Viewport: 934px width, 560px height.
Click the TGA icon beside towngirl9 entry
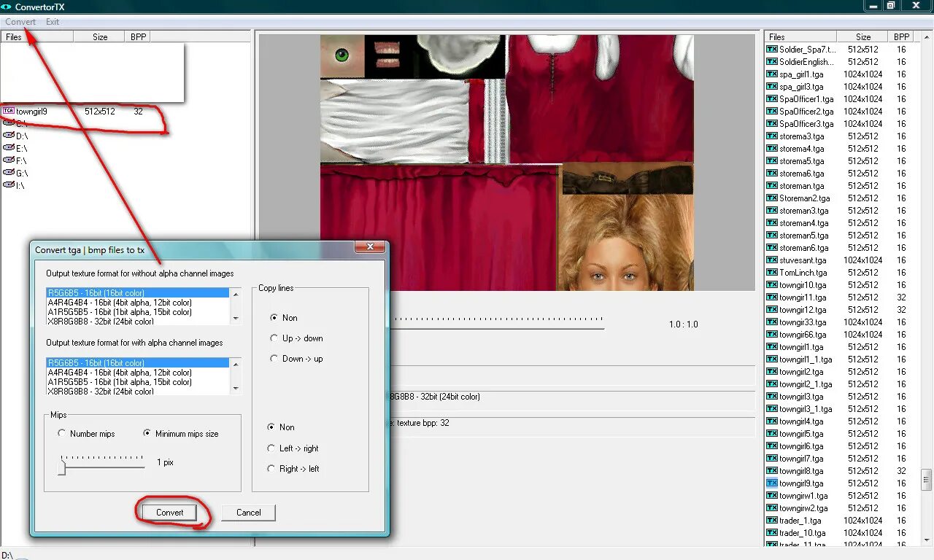pyautogui.click(x=9, y=111)
